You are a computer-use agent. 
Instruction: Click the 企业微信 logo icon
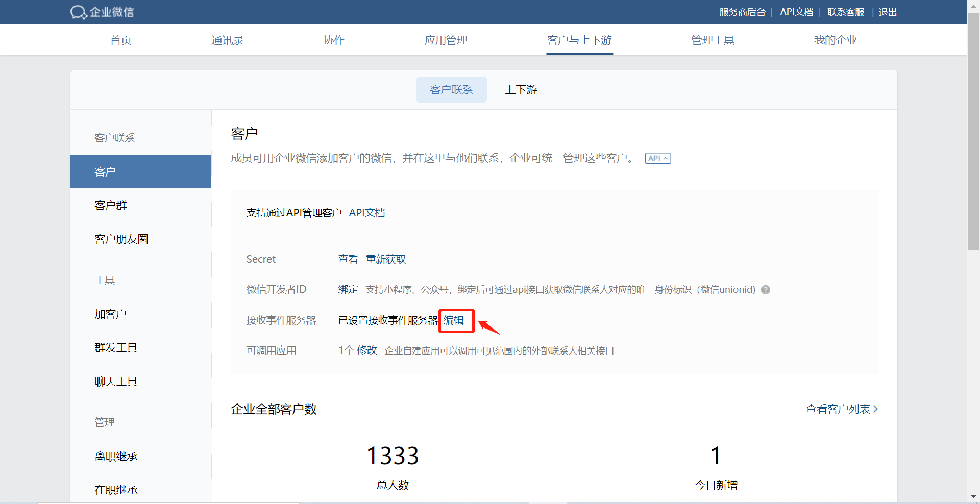tap(79, 12)
